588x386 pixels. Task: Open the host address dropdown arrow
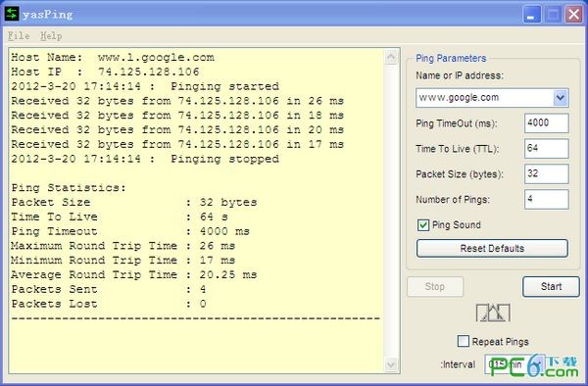(x=561, y=98)
